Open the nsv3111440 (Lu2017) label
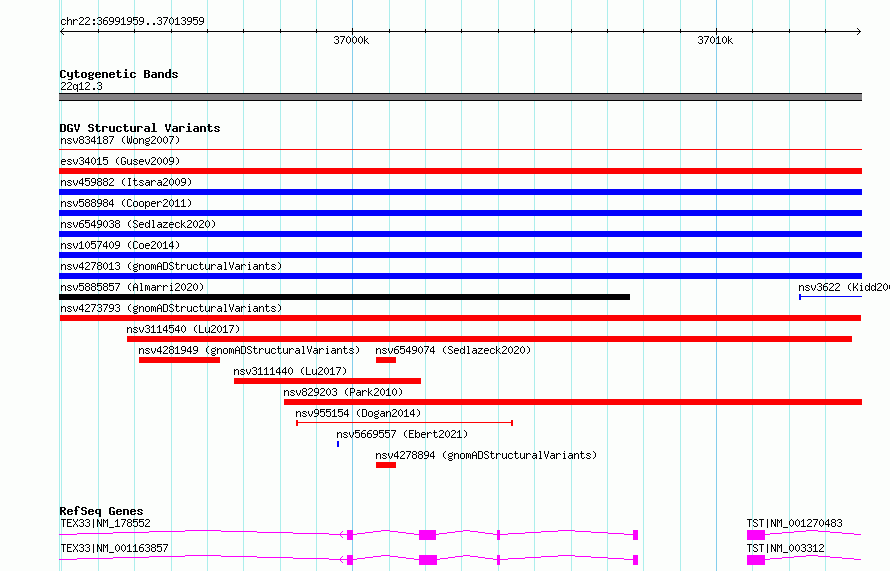The height and width of the screenshot is (571, 890). coord(290,371)
